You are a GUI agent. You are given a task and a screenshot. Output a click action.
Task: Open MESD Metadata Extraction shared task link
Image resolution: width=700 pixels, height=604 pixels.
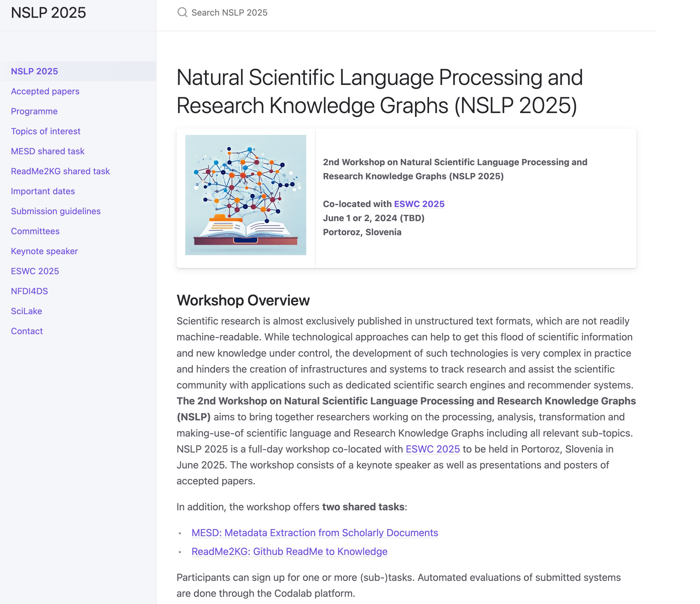pos(314,532)
